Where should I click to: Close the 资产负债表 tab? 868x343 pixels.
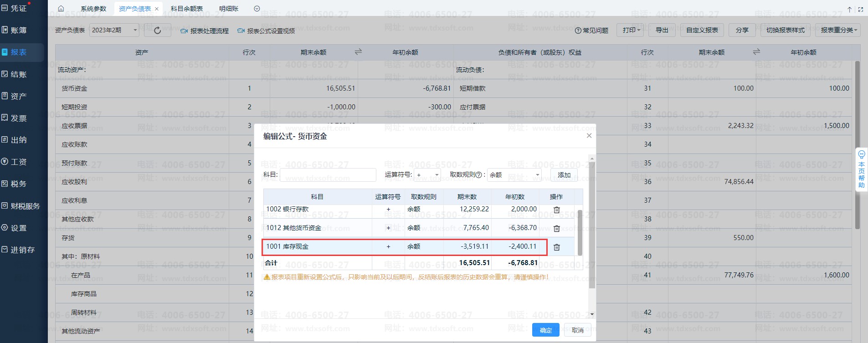157,9
